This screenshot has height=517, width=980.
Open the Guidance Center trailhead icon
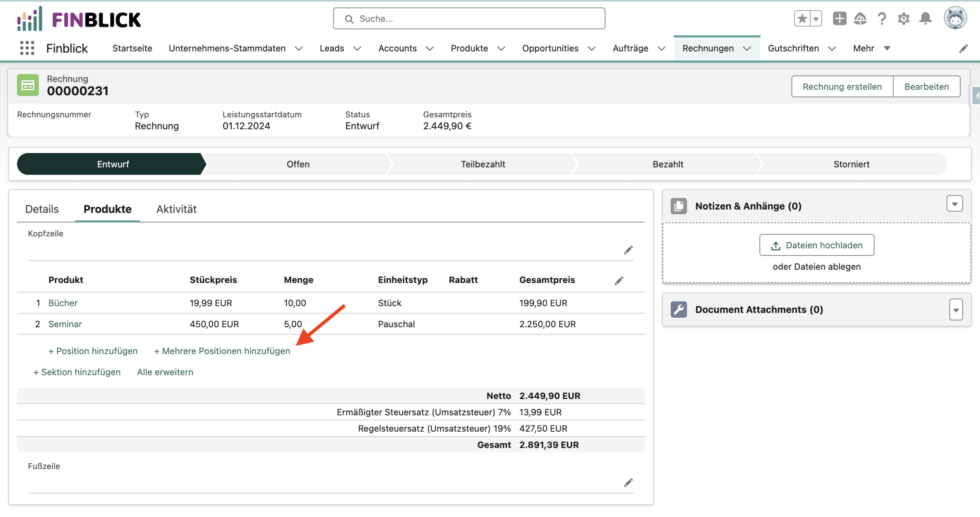coord(860,18)
